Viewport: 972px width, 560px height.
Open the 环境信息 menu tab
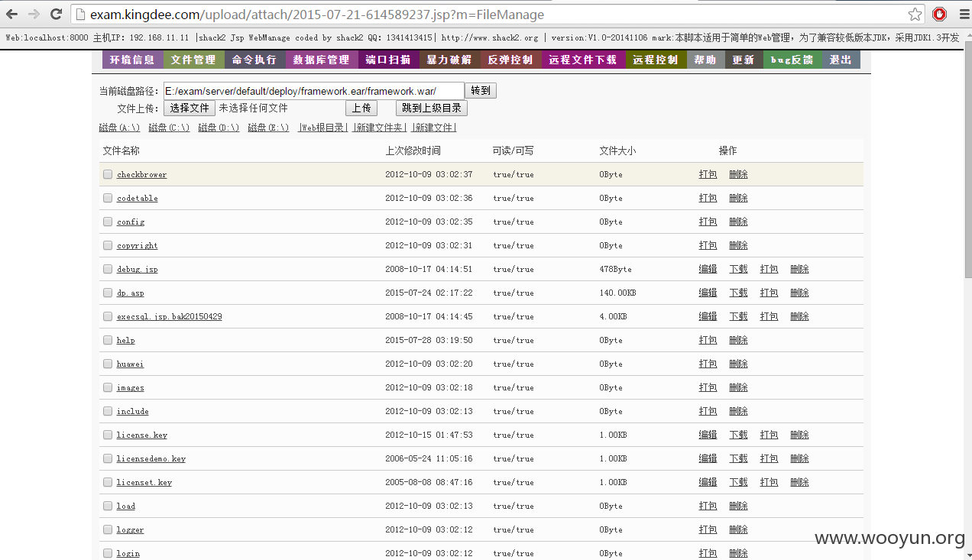click(x=132, y=60)
